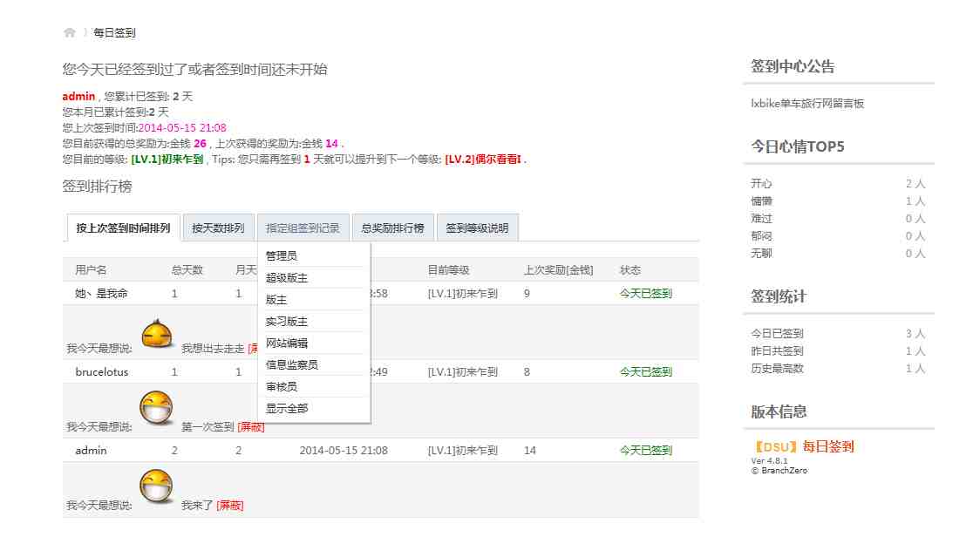Click 今日已签到 statistic entry
The width and height of the screenshot is (980, 544).
(777, 334)
